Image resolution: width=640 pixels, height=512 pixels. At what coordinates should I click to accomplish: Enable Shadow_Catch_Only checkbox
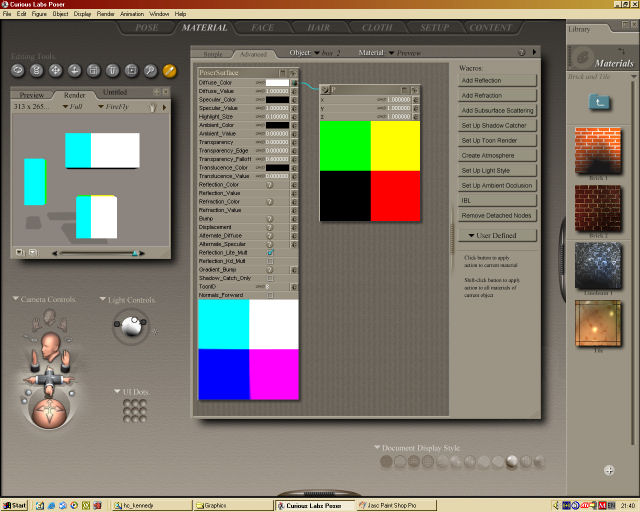click(x=270, y=278)
